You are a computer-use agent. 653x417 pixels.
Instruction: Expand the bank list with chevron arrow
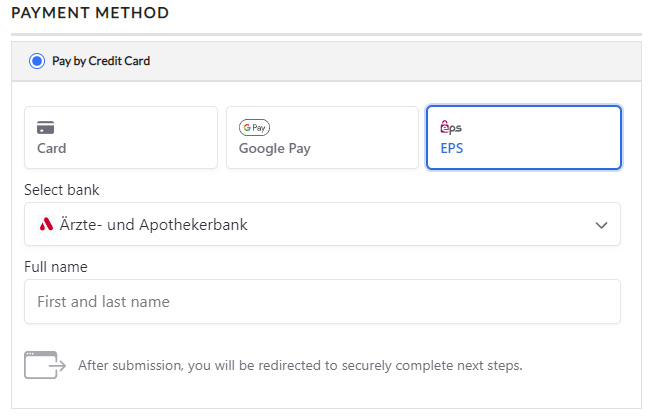[x=601, y=225]
